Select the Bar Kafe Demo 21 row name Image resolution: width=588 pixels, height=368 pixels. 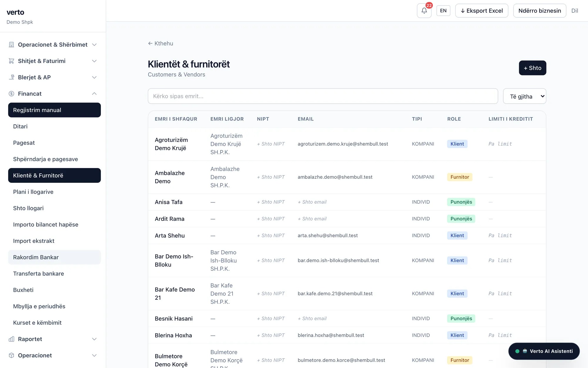tap(175, 294)
